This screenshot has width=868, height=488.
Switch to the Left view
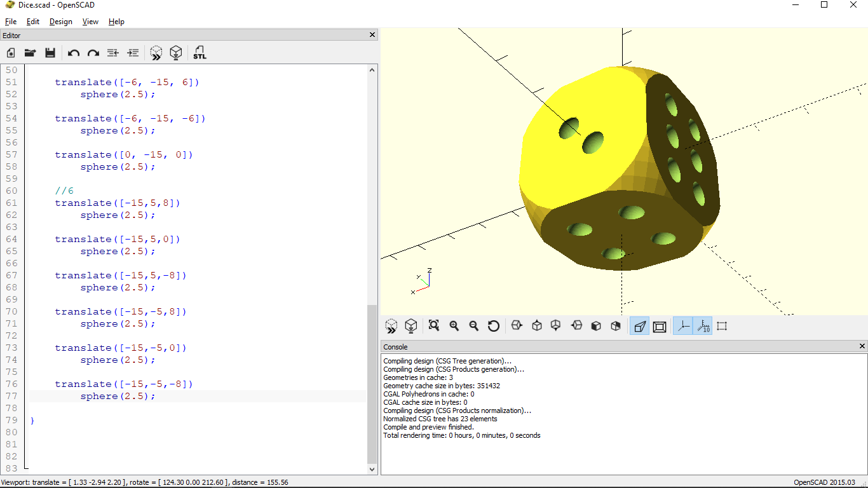576,326
